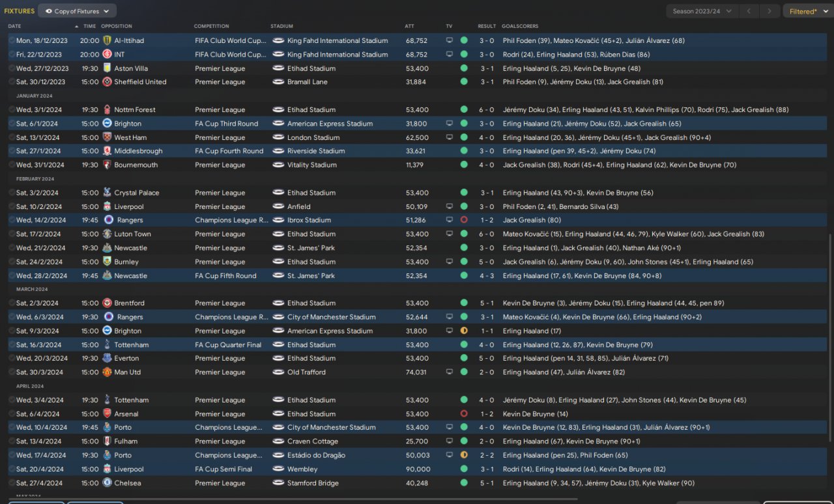Toggle the tick circle for Sat, 3/2/2024
This screenshot has height=504, width=834.
pos(12,193)
